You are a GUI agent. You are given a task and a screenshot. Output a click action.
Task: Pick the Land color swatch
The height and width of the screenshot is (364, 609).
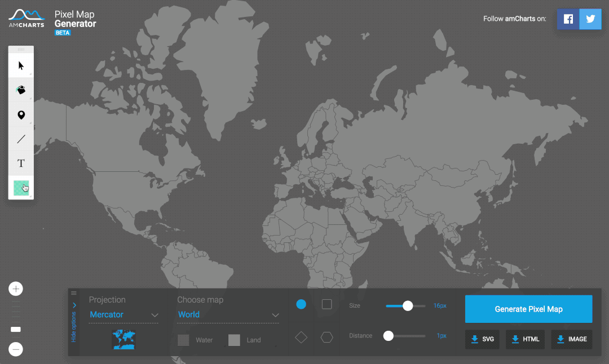[x=234, y=340]
